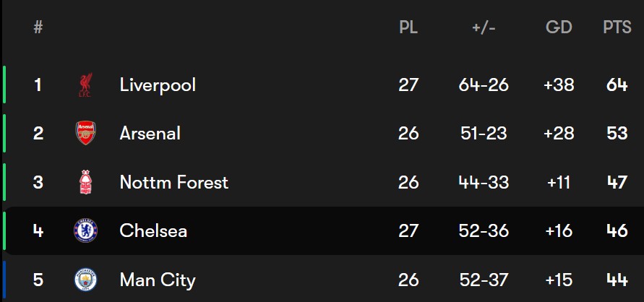Open the Arsenal team name link
The image size is (644, 302).
[150, 134]
